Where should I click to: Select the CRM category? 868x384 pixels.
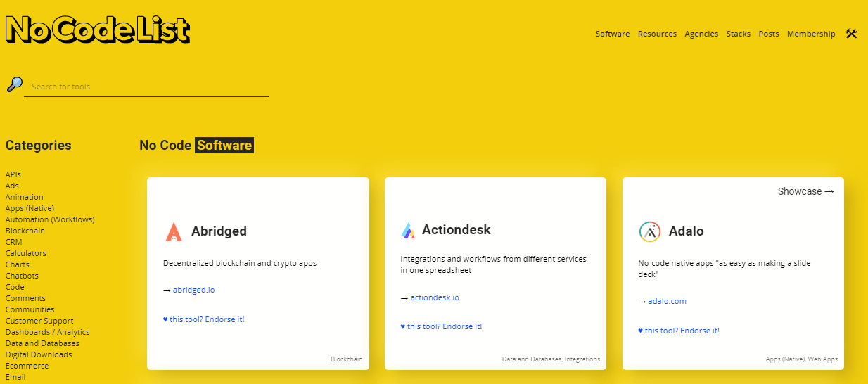pos(14,242)
